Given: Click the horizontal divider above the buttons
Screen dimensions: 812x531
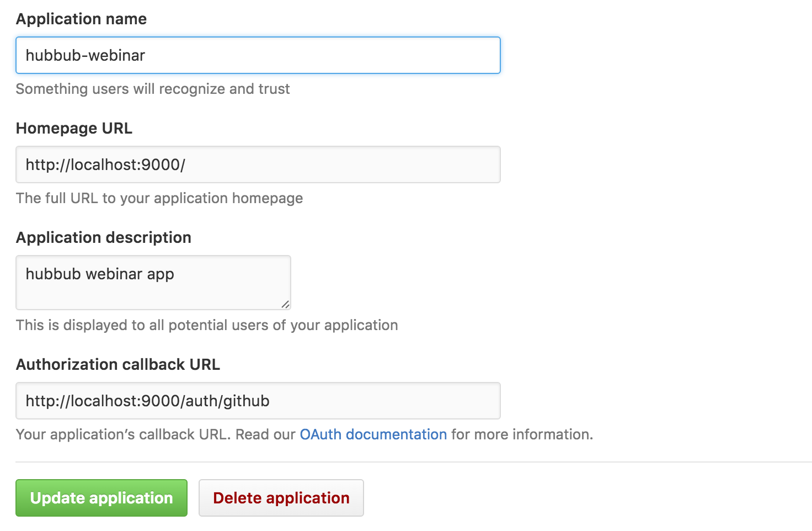Looking at the screenshot, I should (x=414, y=462).
